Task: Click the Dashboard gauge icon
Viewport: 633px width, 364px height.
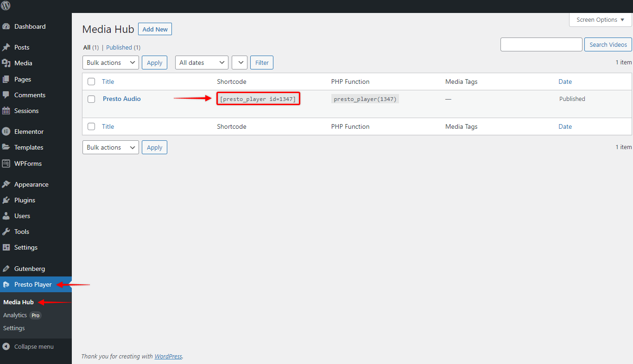Action: click(x=6, y=27)
